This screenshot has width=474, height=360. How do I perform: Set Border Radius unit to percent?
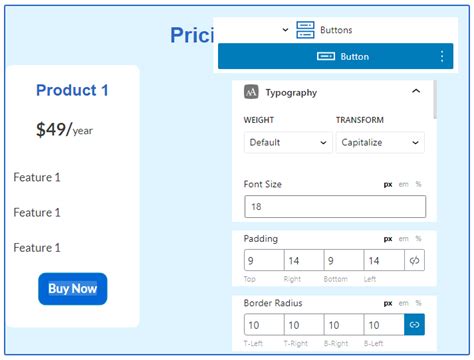(418, 303)
